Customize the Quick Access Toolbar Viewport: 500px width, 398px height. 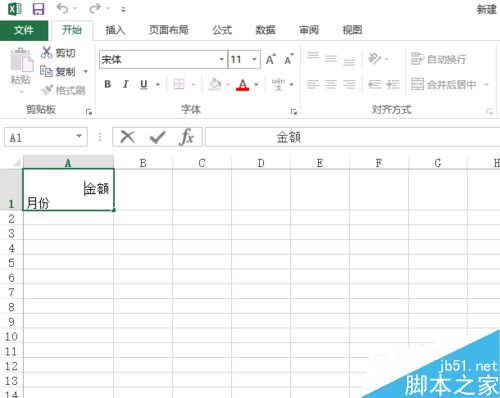[123, 10]
